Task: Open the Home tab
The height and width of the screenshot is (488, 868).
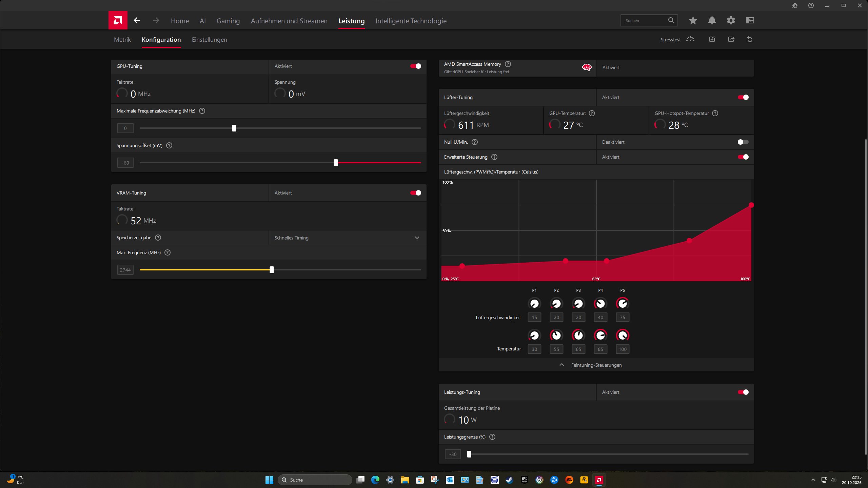Action: point(180,21)
